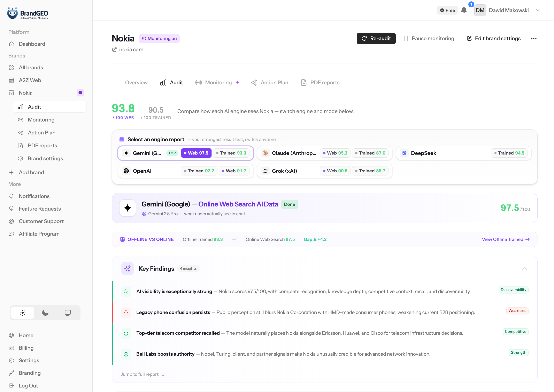Image resolution: width=554 pixels, height=392 pixels.
Task: Open the Legacy phone confusion persists finding
Action: pyautogui.click(x=325, y=312)
